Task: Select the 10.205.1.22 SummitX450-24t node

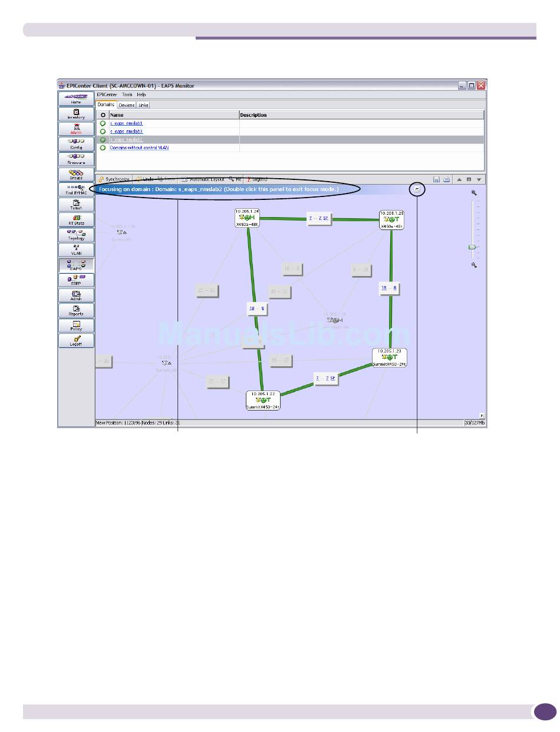Action: (x=263, y=400)
